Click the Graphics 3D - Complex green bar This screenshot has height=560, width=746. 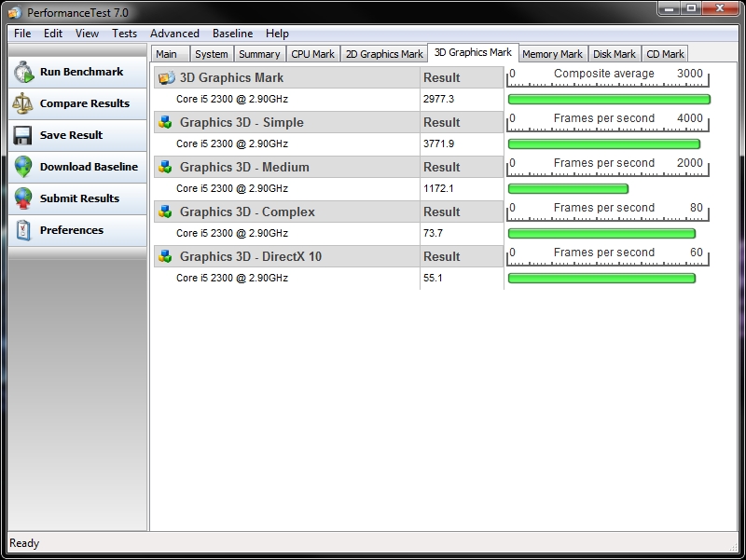click(601, 234)
